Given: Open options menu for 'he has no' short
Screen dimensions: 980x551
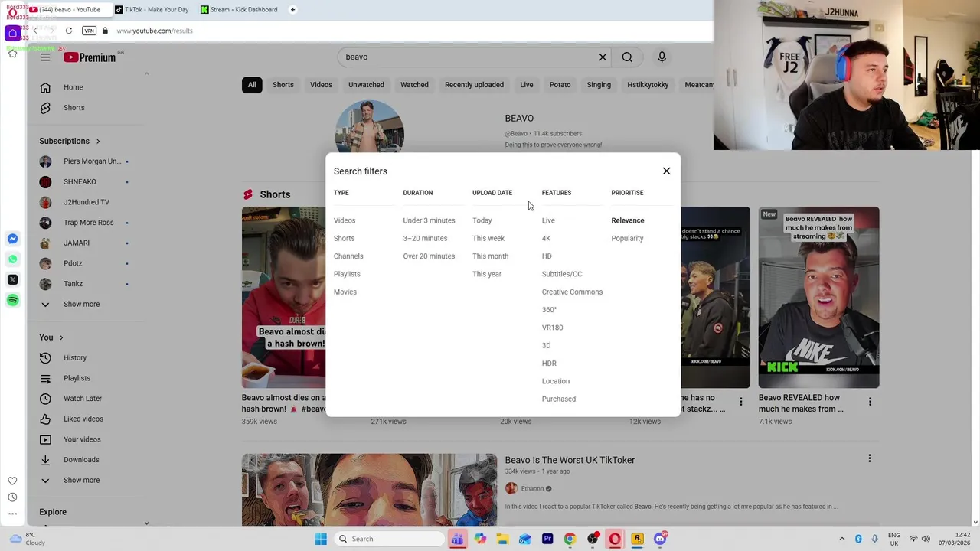Looking at the screenshot, I should [x=740, y=402].
